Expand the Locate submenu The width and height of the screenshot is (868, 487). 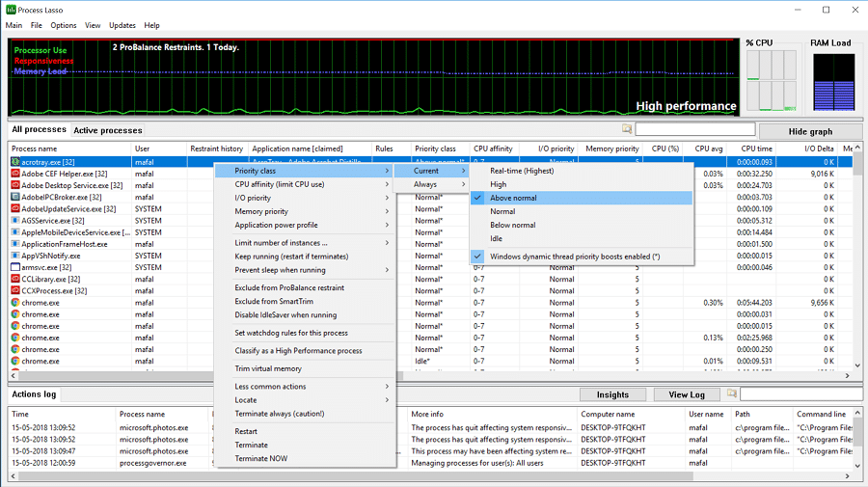click(305, 399)
